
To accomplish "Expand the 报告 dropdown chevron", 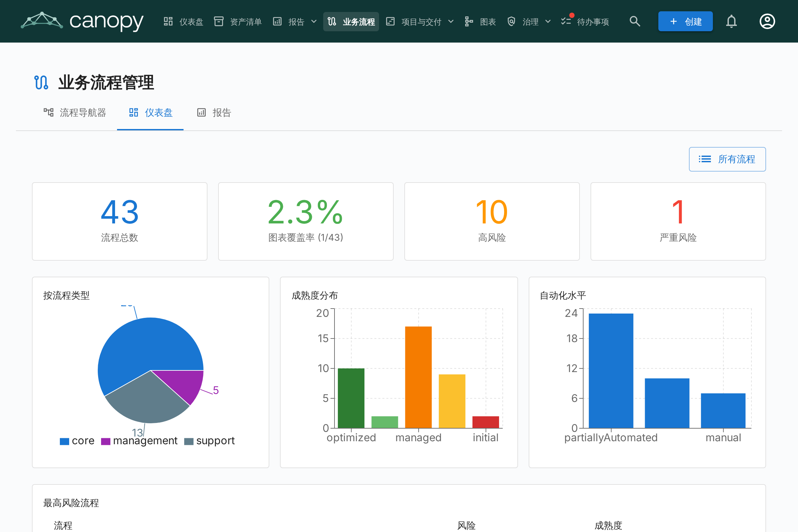I will coord(314,21).
